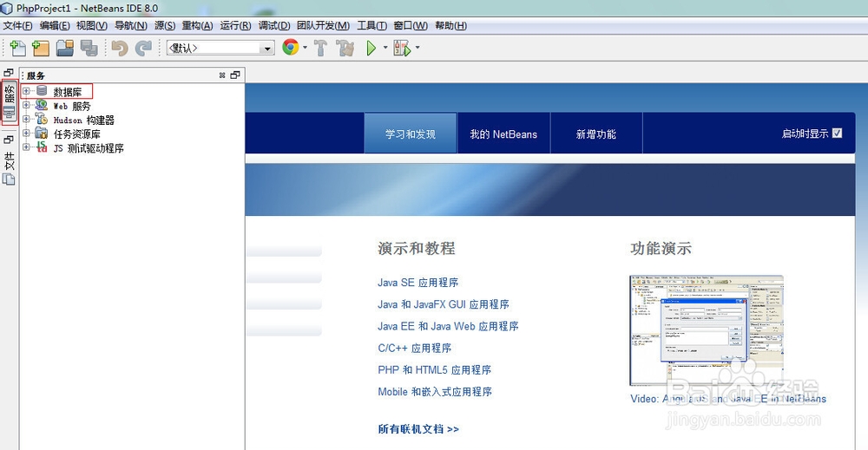The width and height of the screenshot is (868, 450).
Task: Open the 工具(T) menu
Action: pos(372,25)
